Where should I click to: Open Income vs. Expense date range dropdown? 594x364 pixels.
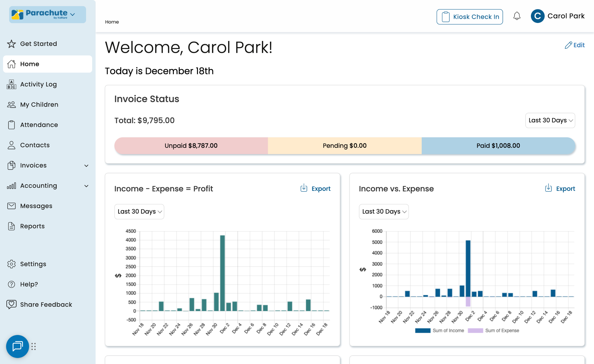click(384, 211)
